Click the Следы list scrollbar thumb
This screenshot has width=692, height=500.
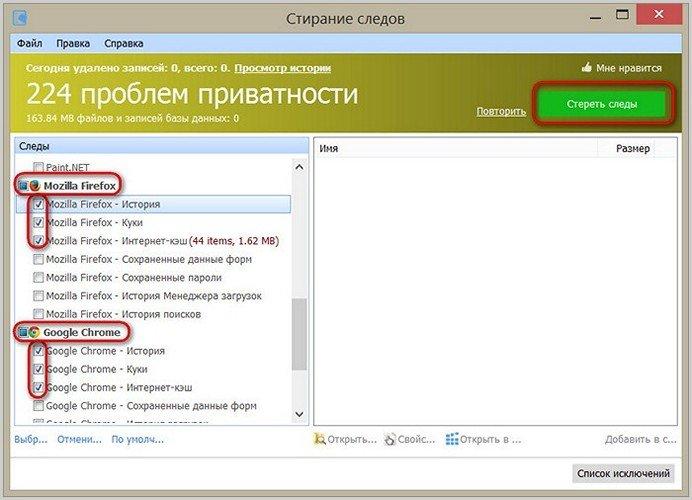coord(299,334)
